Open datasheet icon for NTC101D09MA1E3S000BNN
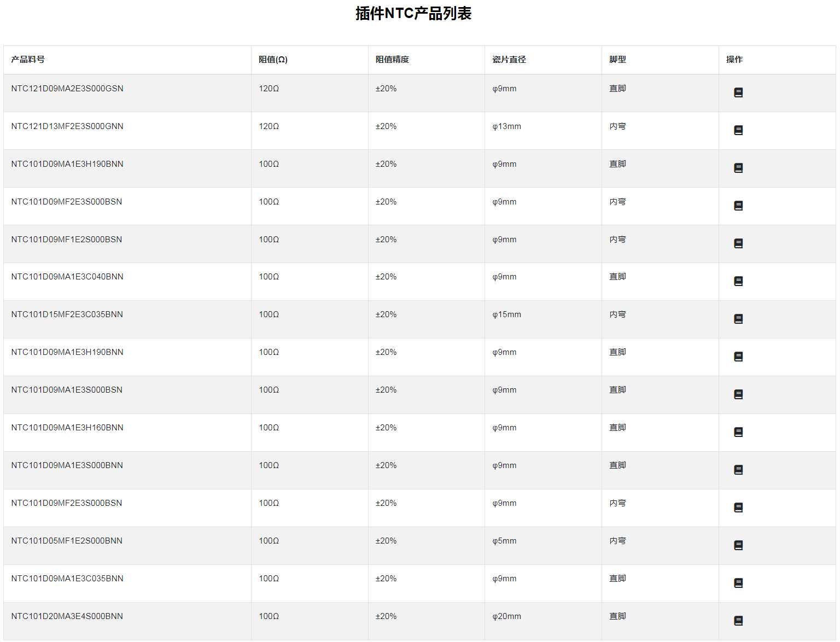 click(738, 470)
